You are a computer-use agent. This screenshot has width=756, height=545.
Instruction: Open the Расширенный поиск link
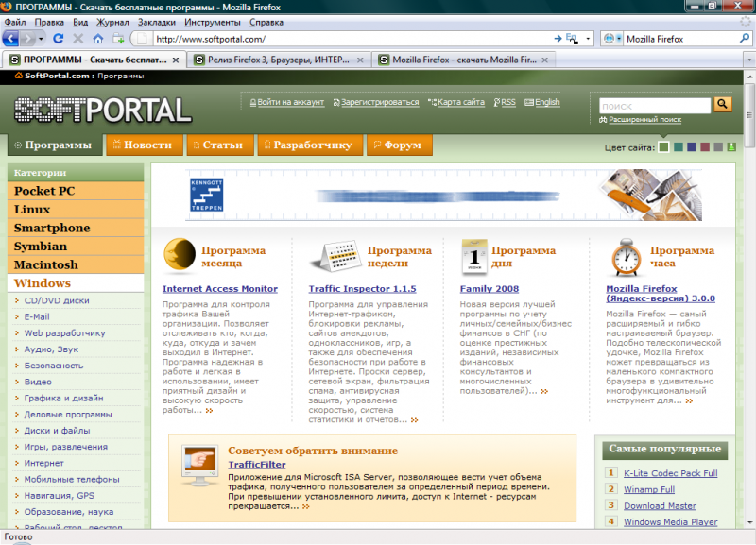(x=645, y=120)
